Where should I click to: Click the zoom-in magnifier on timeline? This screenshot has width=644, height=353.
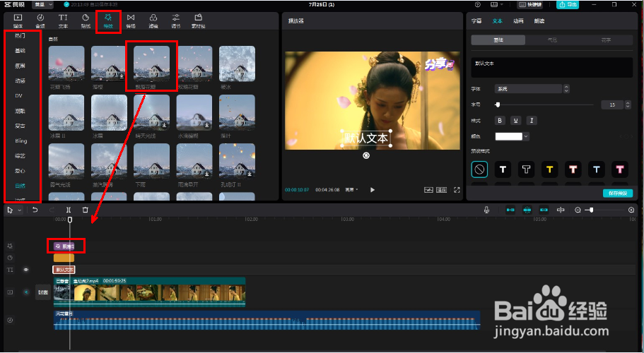click(632, 210)
